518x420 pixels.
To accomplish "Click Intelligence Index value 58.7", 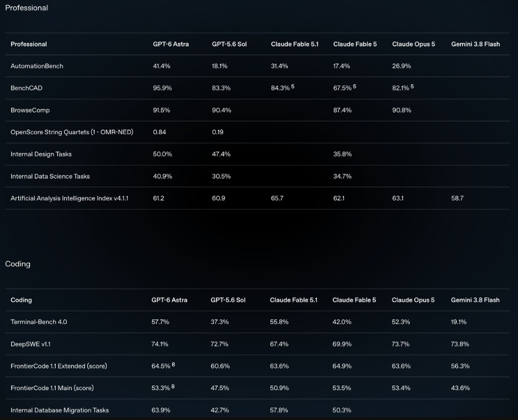I will coord(457,198).
